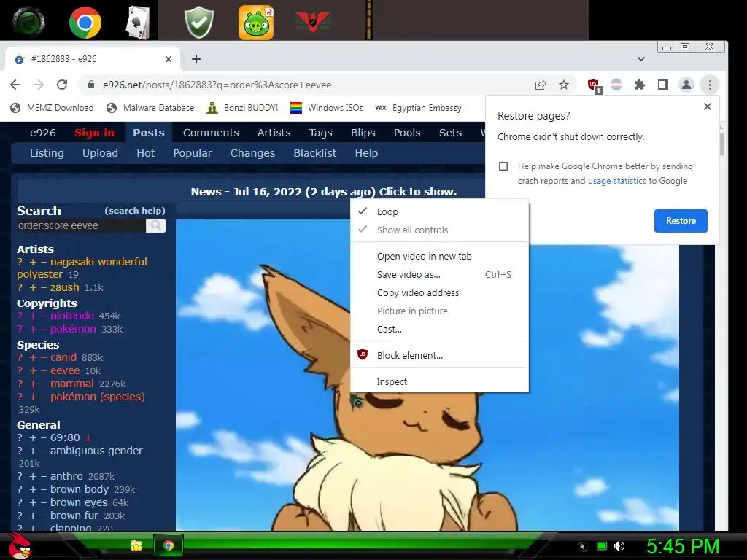747x560 pixels.
Task: Open the red eagle emblem desktop icon
Action: pyautogui.click(x=312, y=21)
